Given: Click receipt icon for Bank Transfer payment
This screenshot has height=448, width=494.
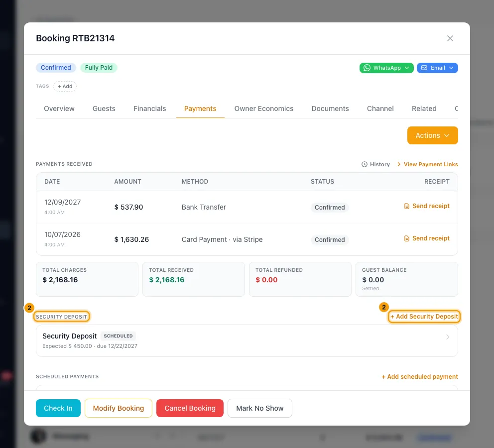Looking at the screenshot, I should tap(407, 206).
